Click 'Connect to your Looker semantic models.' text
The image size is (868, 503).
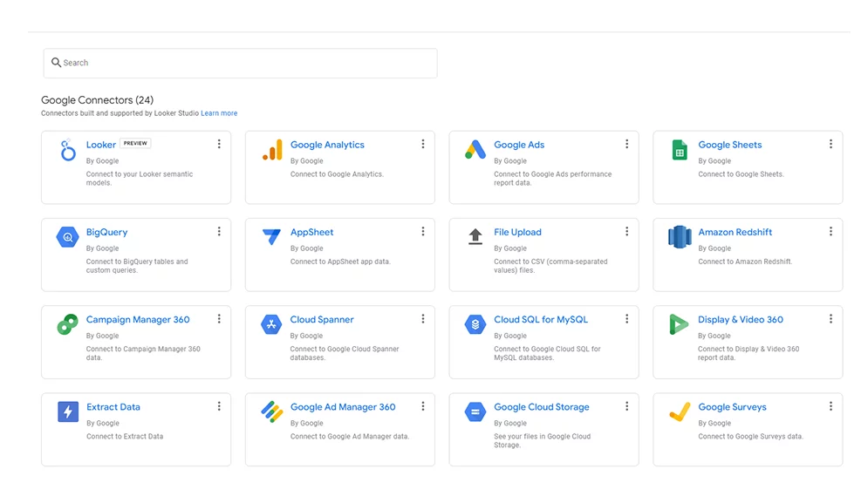click(x=140, y=178)
